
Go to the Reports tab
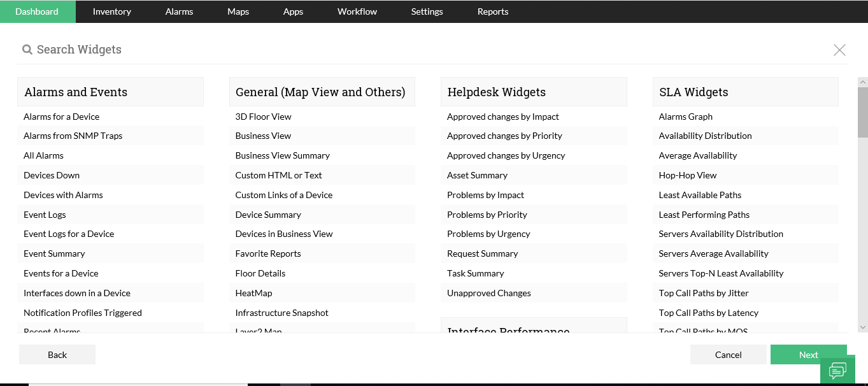pos(493,11)
